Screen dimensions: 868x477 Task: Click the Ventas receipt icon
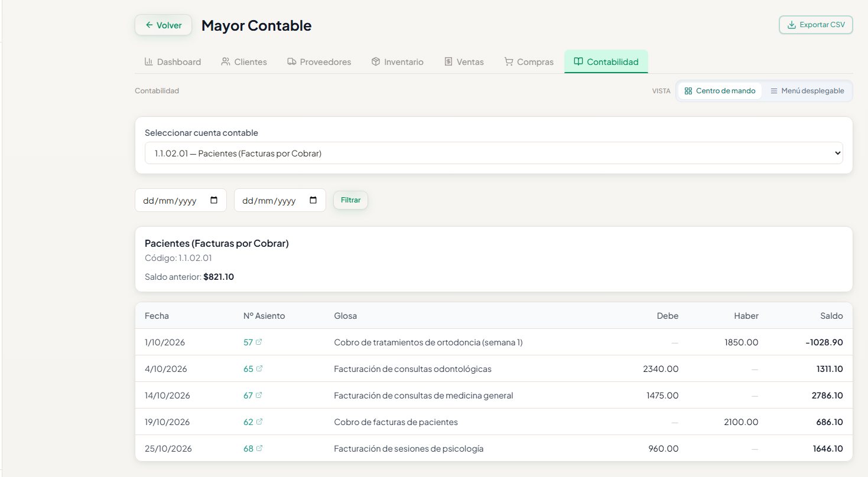coord(448,61)
